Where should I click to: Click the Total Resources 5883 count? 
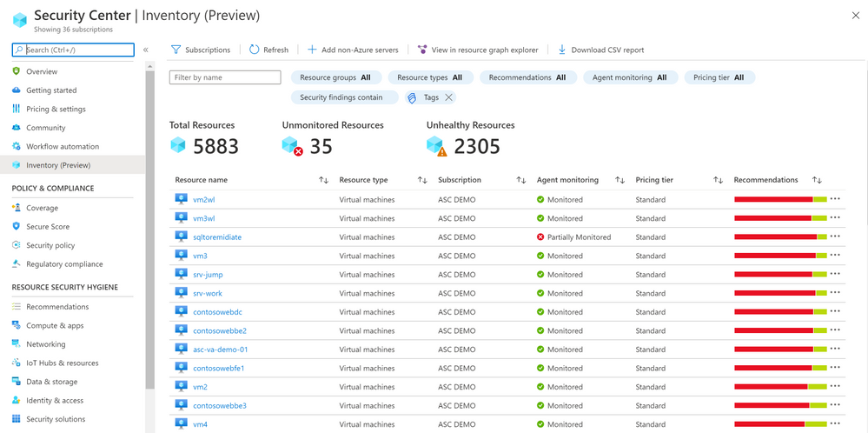pyautogui.click(x=215, y=147)
